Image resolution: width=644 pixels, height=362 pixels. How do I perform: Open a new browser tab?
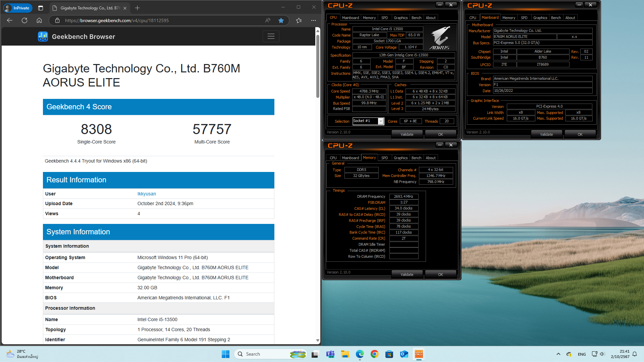[137, 8]
